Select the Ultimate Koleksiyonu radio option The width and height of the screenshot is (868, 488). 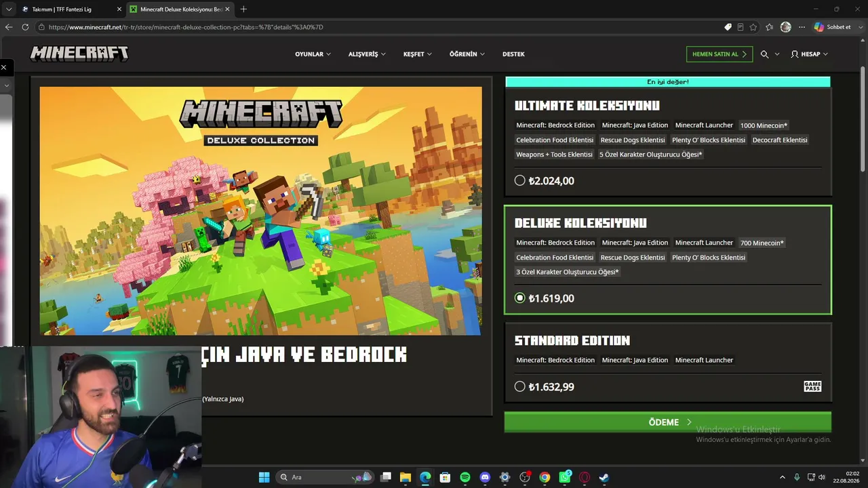tap(520, 181)
